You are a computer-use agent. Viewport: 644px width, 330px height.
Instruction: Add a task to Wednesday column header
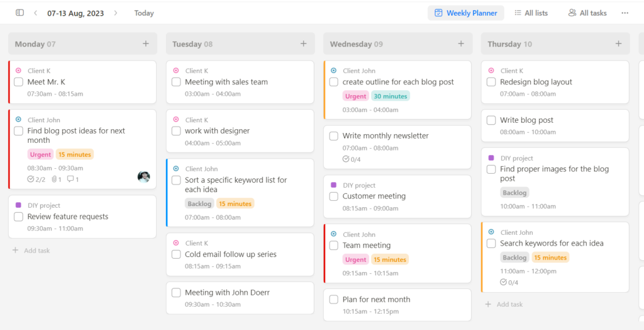461,43
